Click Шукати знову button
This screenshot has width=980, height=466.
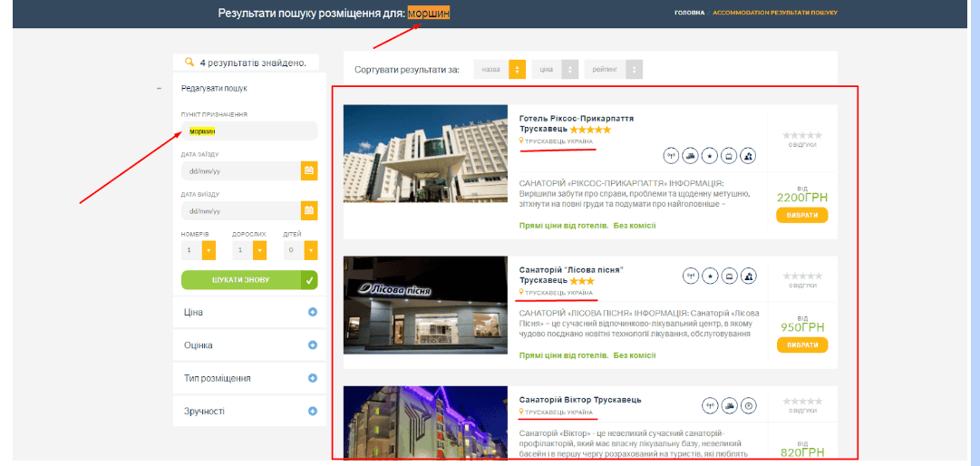(x=249, y=280)
